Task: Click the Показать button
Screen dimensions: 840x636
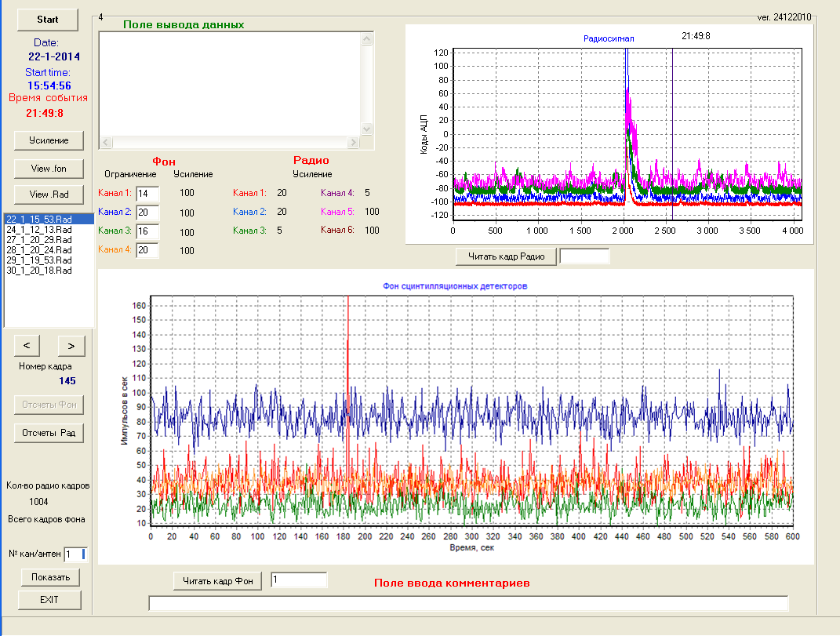Action: (x=50, y=577)
